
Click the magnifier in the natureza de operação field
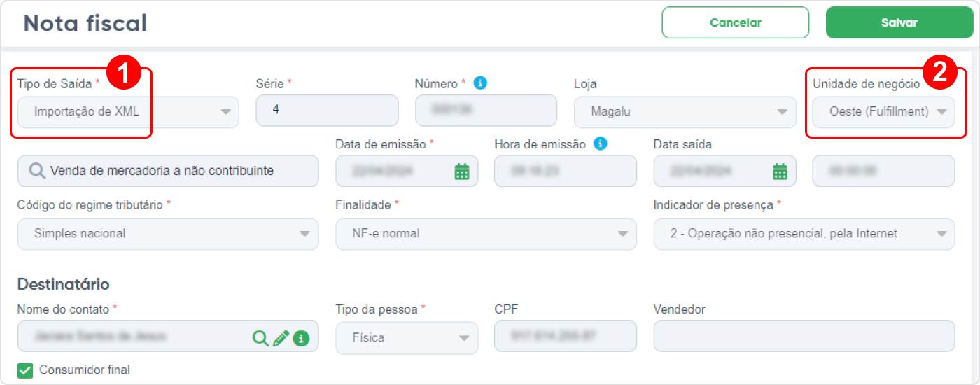coord(37,171)
